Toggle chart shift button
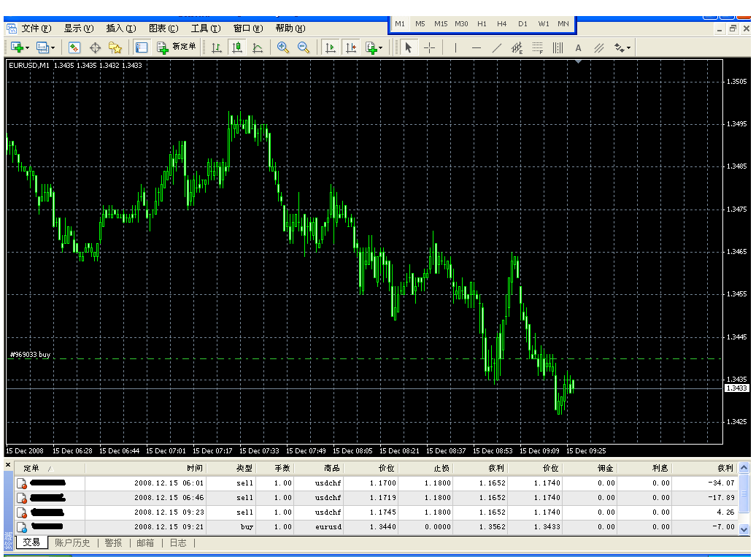The width and height of the screenshot is (756, 557). pyautogui.click(x=351, y=47)
